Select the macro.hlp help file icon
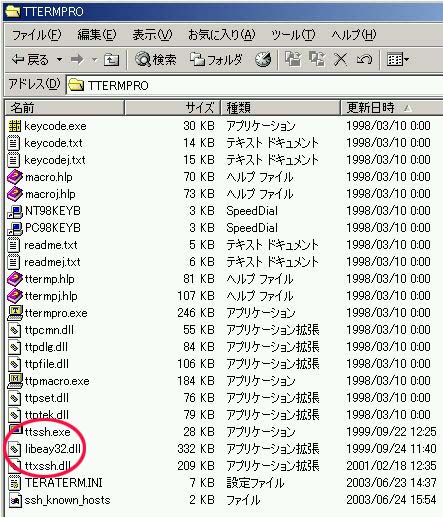443x517 pixels. pyautogui.click(x=15, y=177)
